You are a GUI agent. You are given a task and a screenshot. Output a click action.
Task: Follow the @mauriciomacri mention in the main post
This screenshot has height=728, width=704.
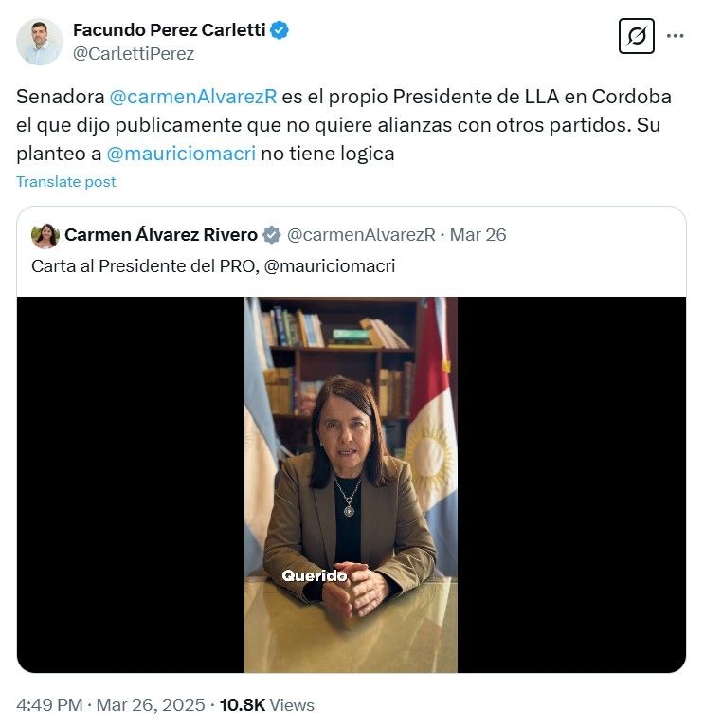coord(181,153)
